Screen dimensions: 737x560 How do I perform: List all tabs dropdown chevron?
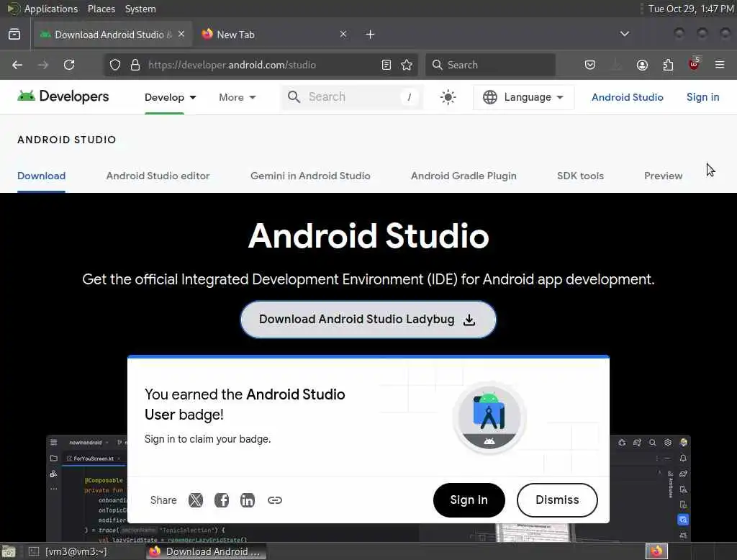click(x=625, y=34)
